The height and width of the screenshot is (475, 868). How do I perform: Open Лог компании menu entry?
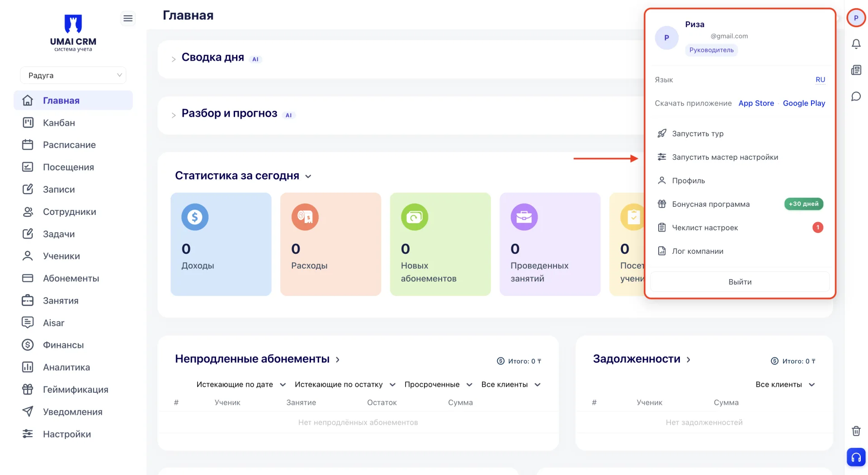click(740, 251)
